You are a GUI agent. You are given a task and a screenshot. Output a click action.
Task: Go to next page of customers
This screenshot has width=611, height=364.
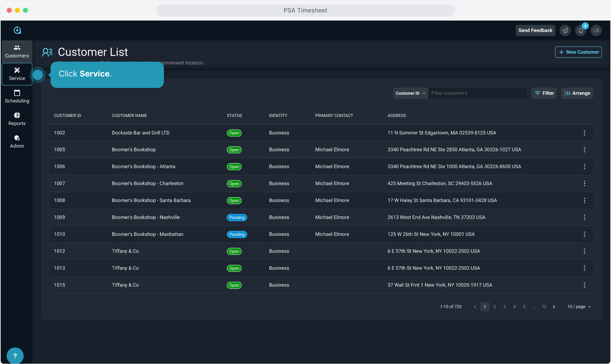[554, 307]
